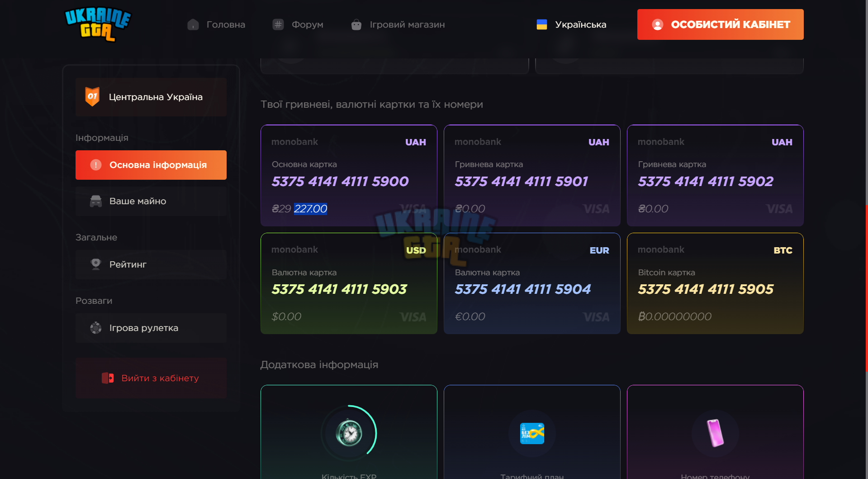Click the exit door icon beside Вийти з кабінету
The height and width of the screenshot is (479, 868).
click(108, 378)
